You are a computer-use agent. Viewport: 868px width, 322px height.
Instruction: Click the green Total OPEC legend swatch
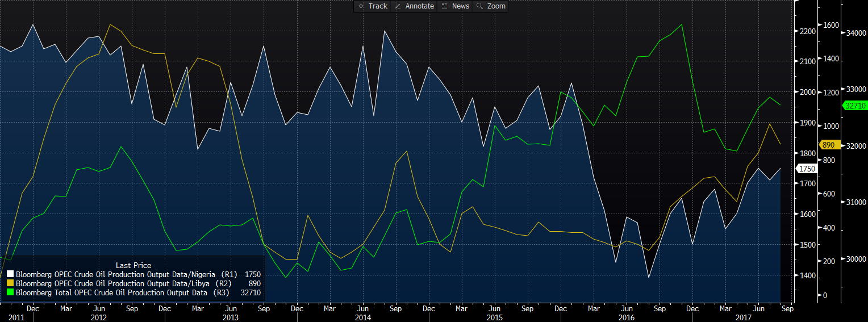[x=10, y=293]
